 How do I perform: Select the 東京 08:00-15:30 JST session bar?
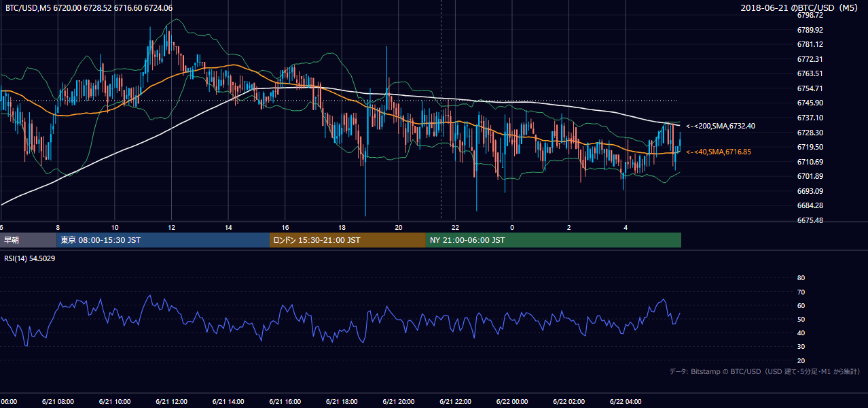pyautogui.click(x=163, y=240)
